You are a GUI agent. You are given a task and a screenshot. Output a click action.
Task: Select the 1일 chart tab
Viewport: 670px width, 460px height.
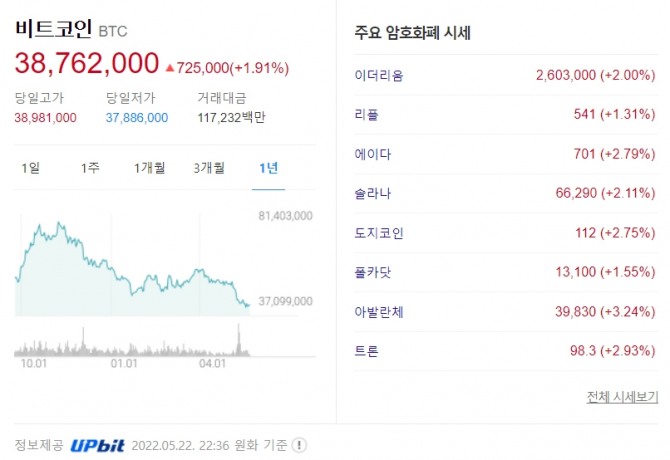point(31,168)
